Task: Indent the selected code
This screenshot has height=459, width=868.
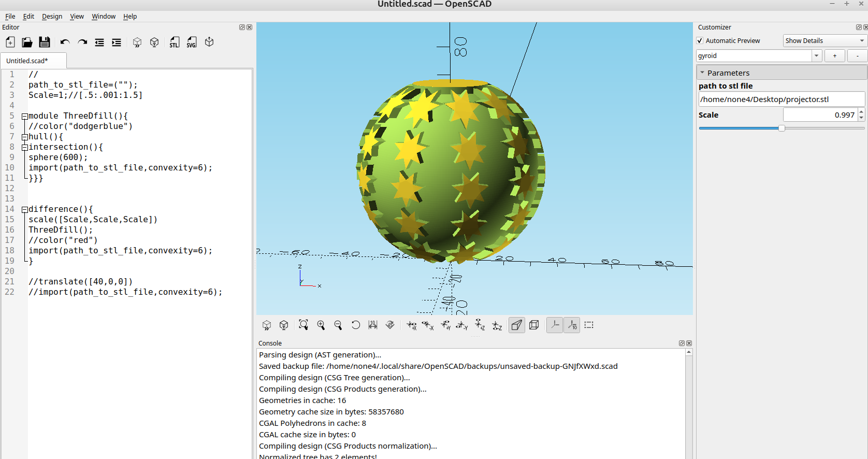Action: pyautogui.click(x=117, y=42)
